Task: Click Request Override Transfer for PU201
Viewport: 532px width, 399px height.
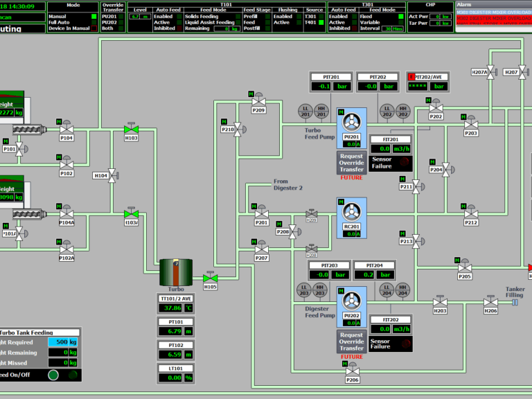Action: [351, 163]
